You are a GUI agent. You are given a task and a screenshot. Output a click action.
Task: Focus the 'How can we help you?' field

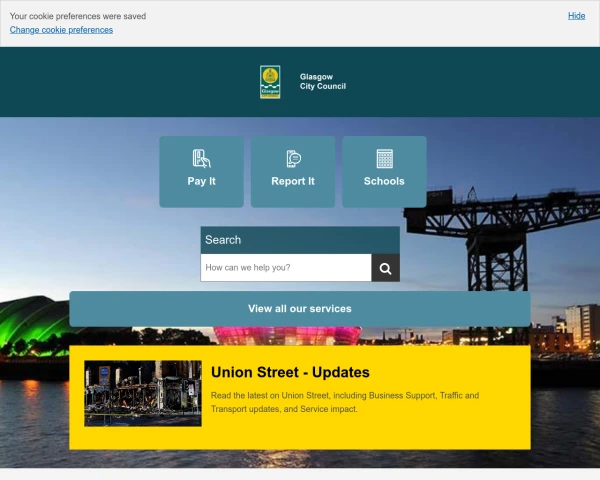[x=286, y=268]
